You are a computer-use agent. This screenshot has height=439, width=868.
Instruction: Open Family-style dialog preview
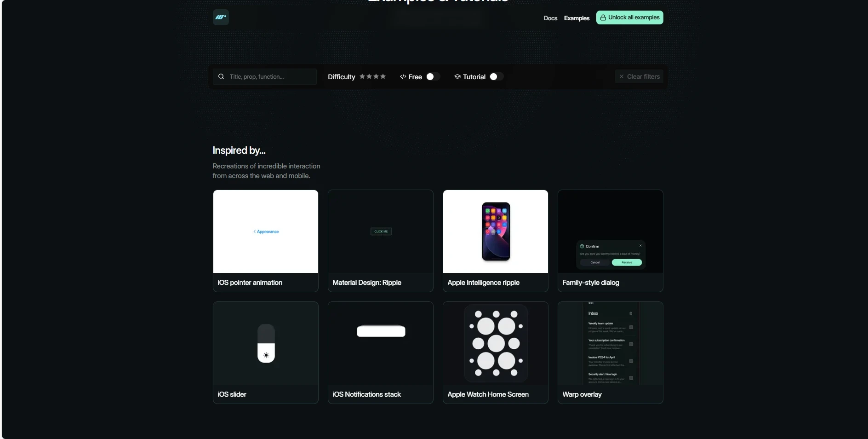click(611, 231)
